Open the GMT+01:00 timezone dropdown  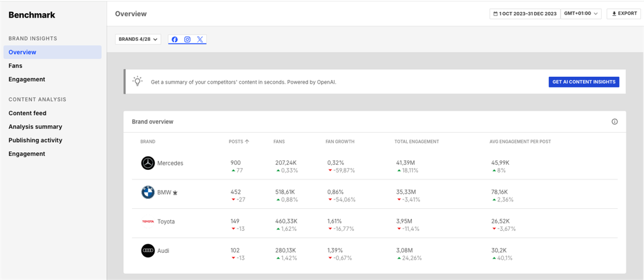(x=581, y=13)
